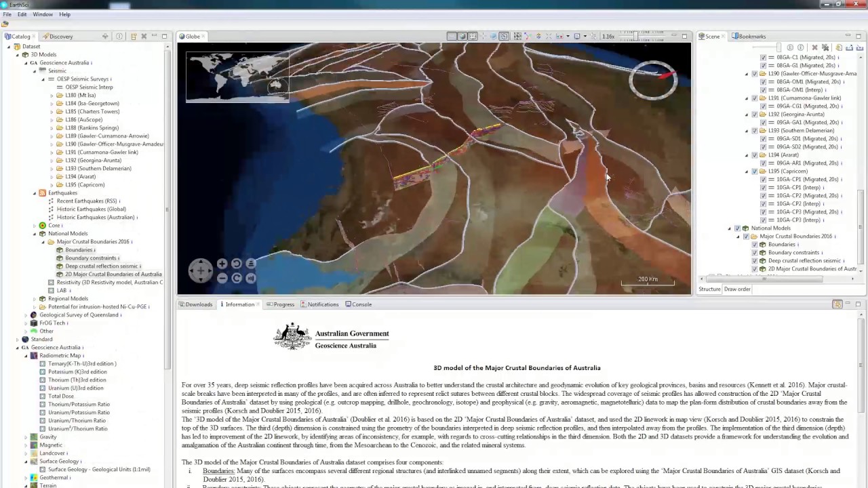Uncheck the 08GA-G1 (Migrated, 20s) layer
This screenshot has width=868, height=488.
763,66
